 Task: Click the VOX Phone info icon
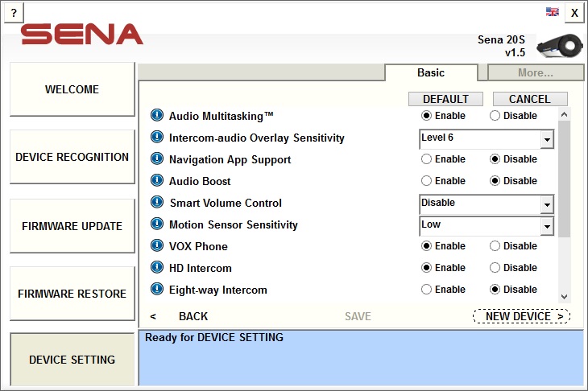point(157,245)
